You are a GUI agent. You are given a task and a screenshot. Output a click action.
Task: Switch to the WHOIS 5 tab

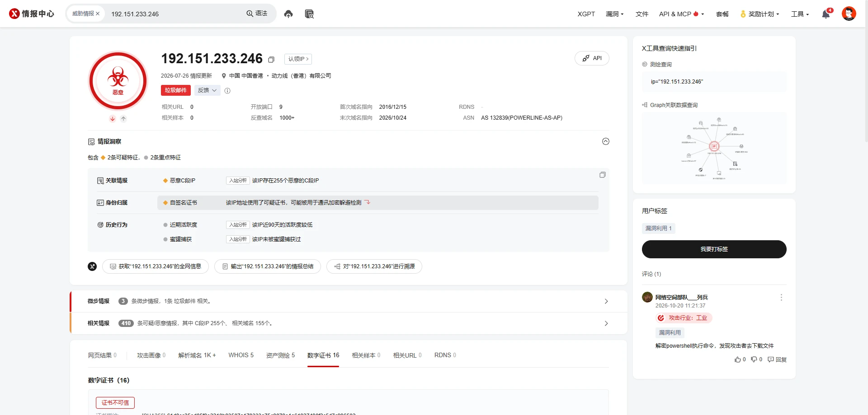[241, 355]
